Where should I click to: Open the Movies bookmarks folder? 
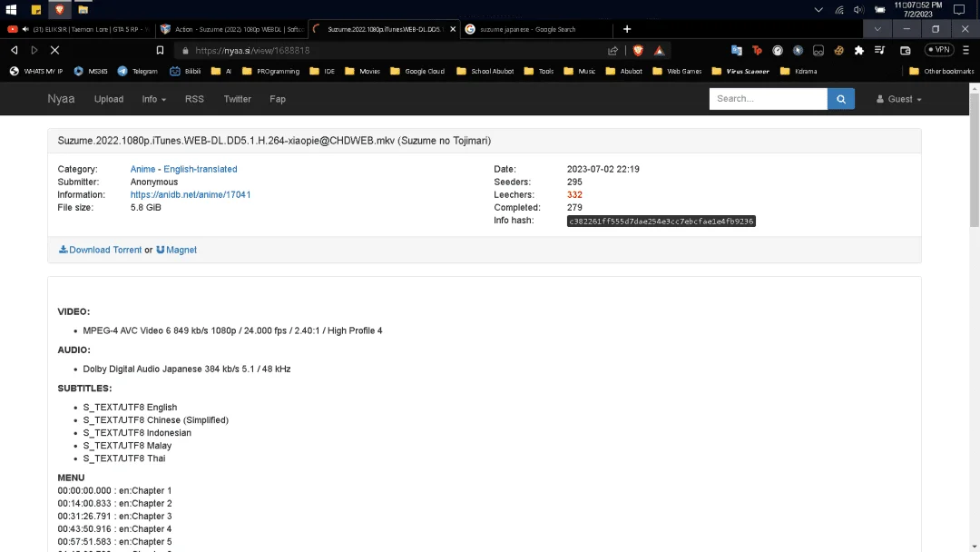[362, 71]
